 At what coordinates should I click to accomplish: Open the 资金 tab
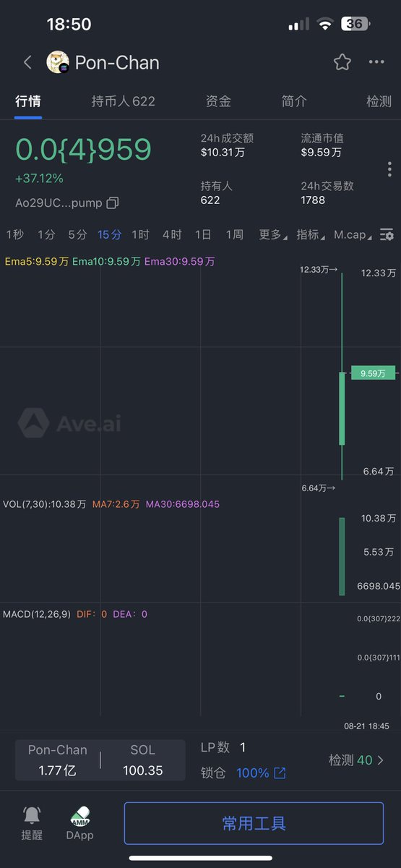coord(218,101)
